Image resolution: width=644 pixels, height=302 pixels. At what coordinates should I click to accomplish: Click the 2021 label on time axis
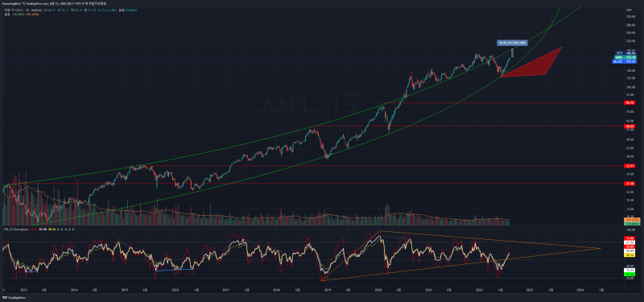(x=429, y=290)
